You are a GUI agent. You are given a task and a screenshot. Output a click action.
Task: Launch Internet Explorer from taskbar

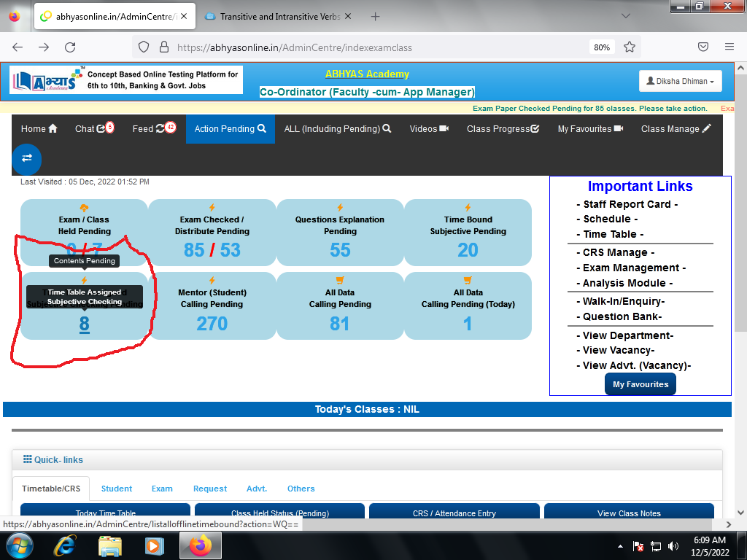[x=67, y=545]
